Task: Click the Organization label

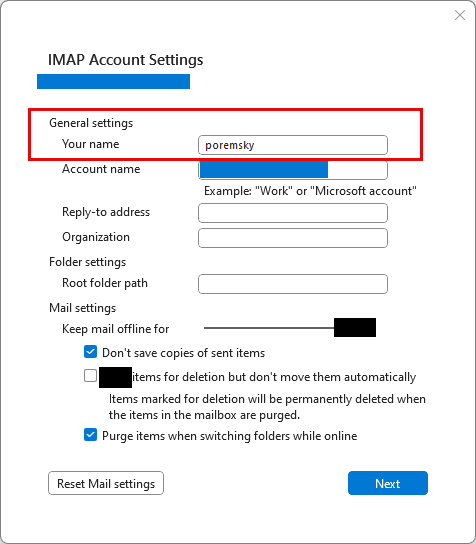Action: pyautogui.click(x=96, y=237)
